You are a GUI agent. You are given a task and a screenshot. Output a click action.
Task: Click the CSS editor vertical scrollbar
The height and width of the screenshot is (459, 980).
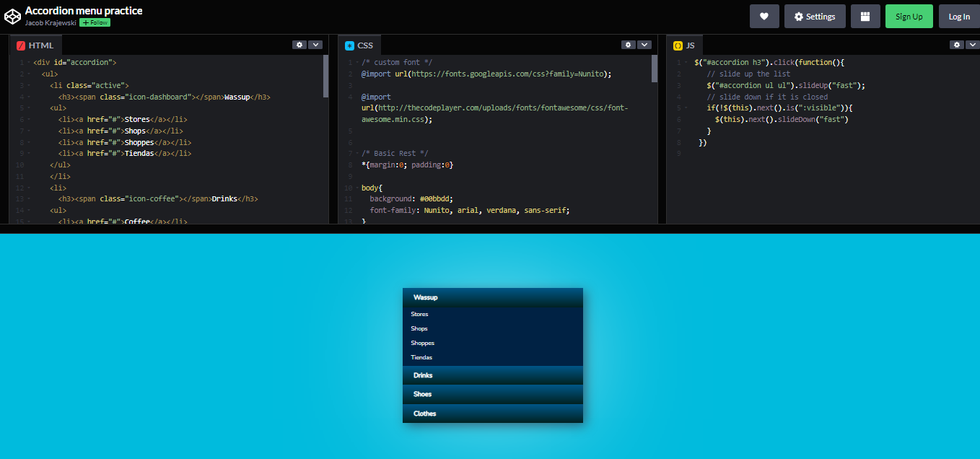(655, 69)
